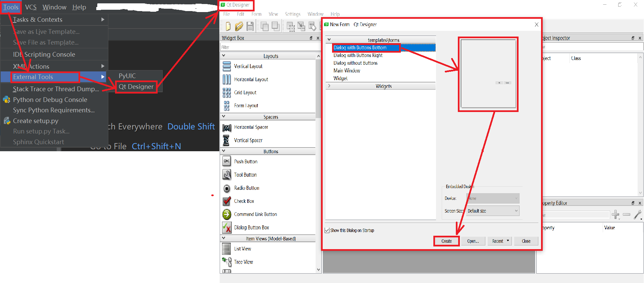Open the Settings menu in Qt Designer
Screen dimensions: 644x283
click(292, 14)
